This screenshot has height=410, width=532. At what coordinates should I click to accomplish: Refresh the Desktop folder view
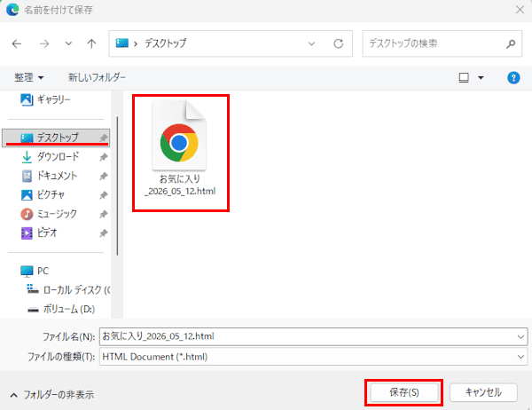(x=339, y=43)
